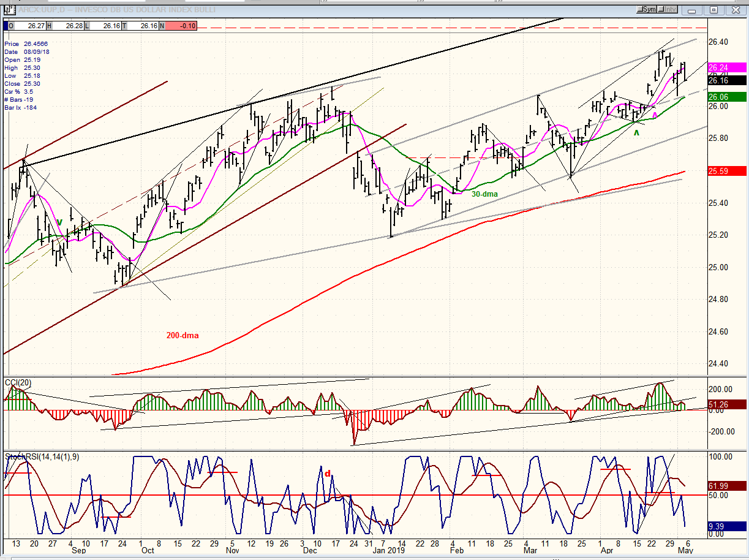Click the blue 9.39 StochRSI value tag
749x560 pixels.
(x=726, y=526)
